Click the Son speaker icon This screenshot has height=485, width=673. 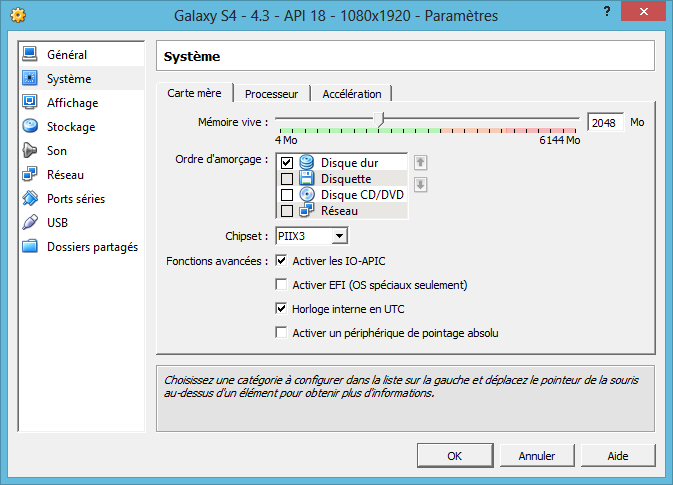pos(30,150)
